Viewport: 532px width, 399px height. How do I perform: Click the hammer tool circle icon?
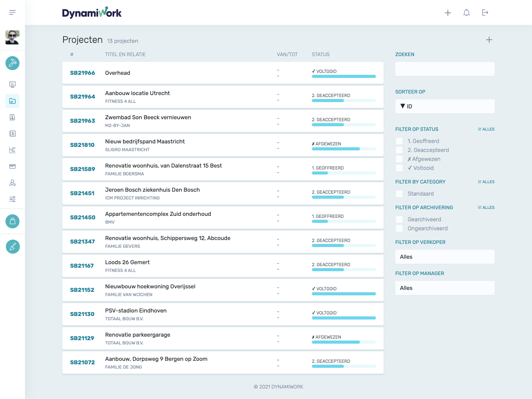12,63
